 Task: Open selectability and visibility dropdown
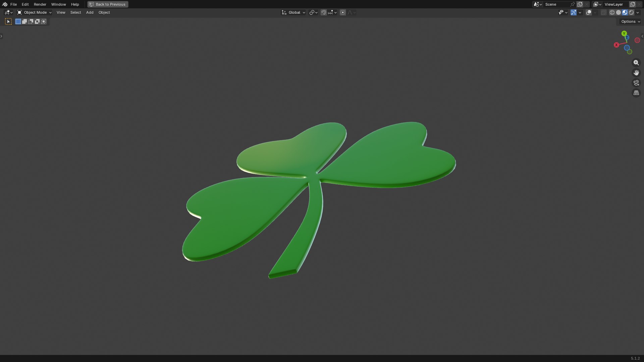[x=563, y=12]
